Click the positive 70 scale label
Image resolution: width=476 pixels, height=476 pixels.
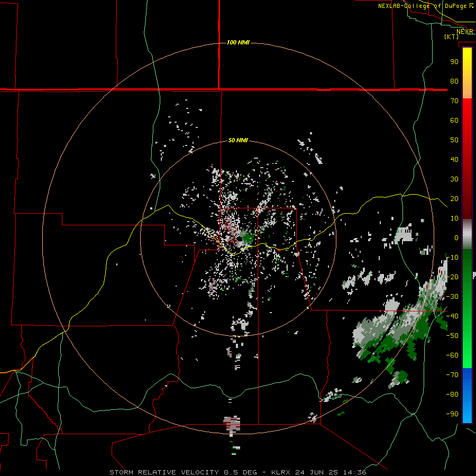click(454, 101)
